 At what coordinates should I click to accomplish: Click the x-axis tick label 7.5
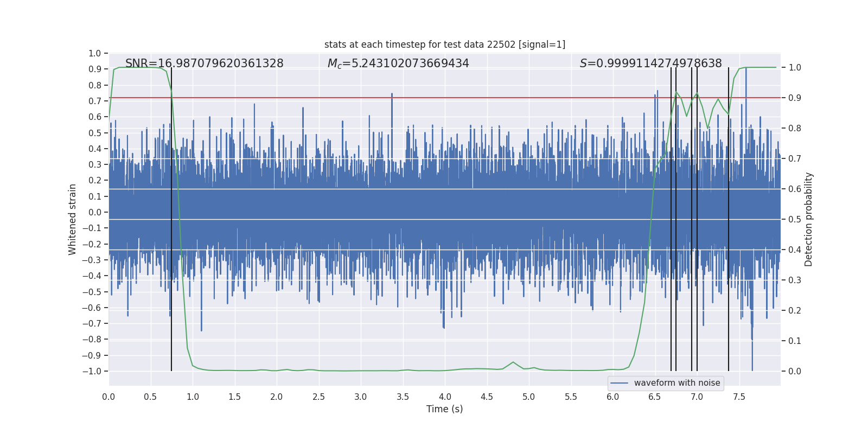point(739,397)
